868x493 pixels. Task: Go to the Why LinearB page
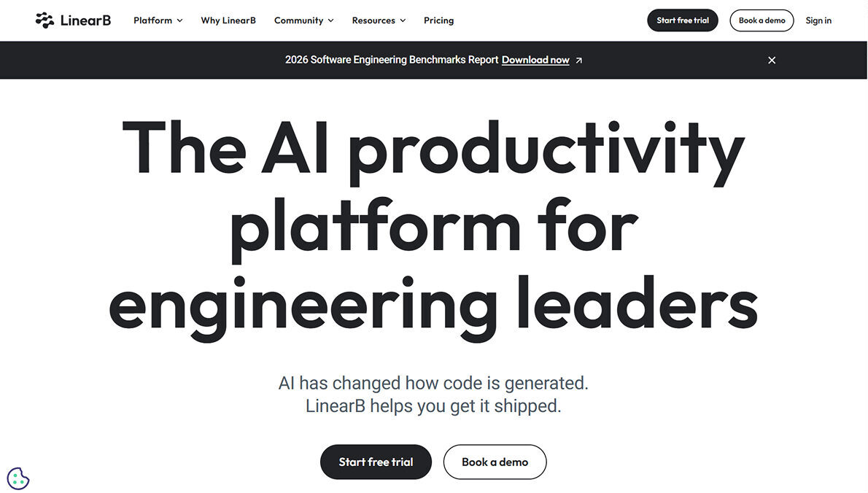click(x=228, y=20)
